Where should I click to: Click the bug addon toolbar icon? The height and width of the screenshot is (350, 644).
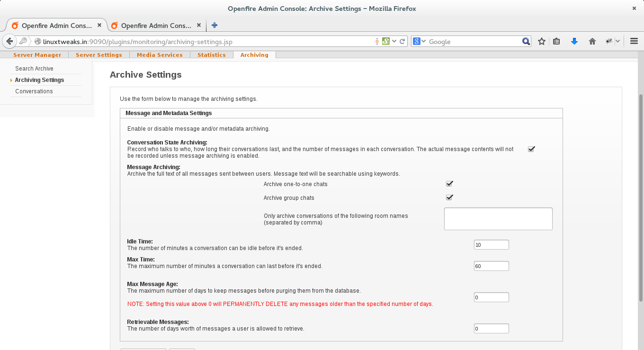[x=609, y=41]
